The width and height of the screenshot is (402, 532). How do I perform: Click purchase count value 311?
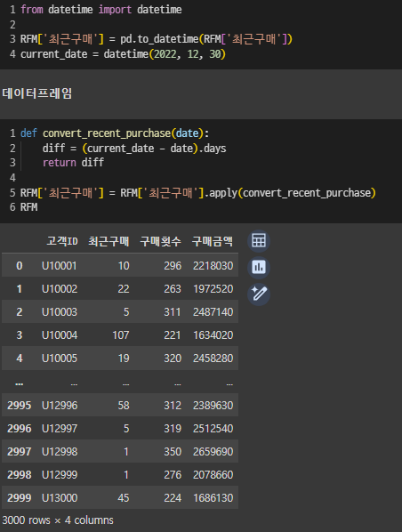[173, 311]
